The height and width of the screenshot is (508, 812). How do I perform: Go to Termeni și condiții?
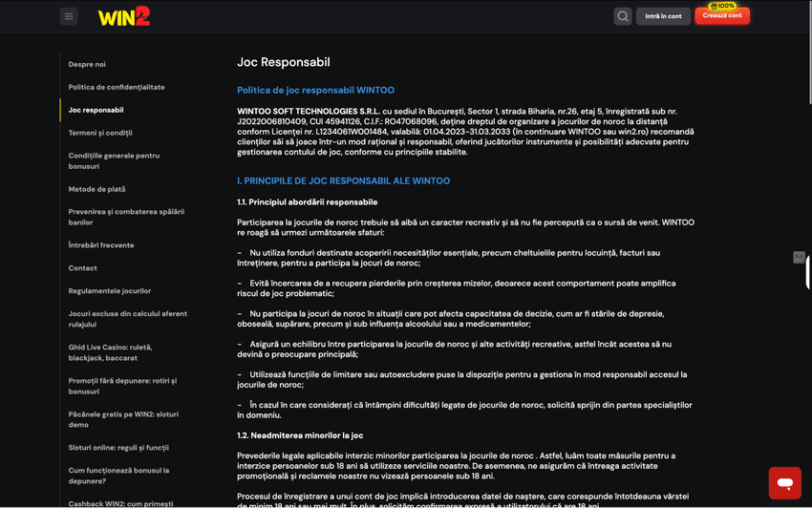point(100,133)
